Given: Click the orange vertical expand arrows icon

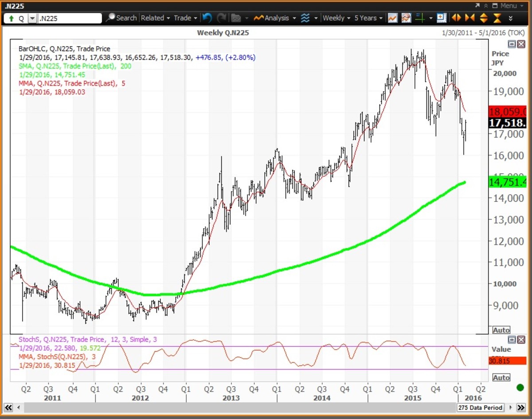Looking at the screenshot, I should pyautogui.click(x=484, y=18).
